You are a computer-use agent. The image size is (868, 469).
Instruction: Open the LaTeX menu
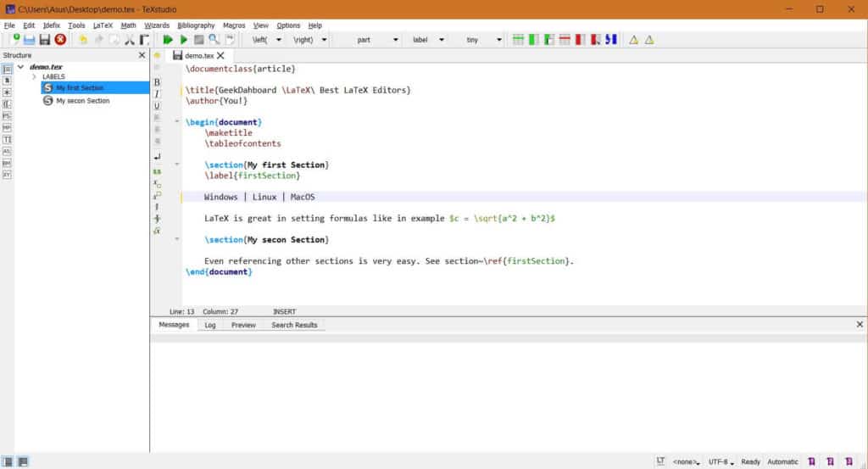[103, 25]
